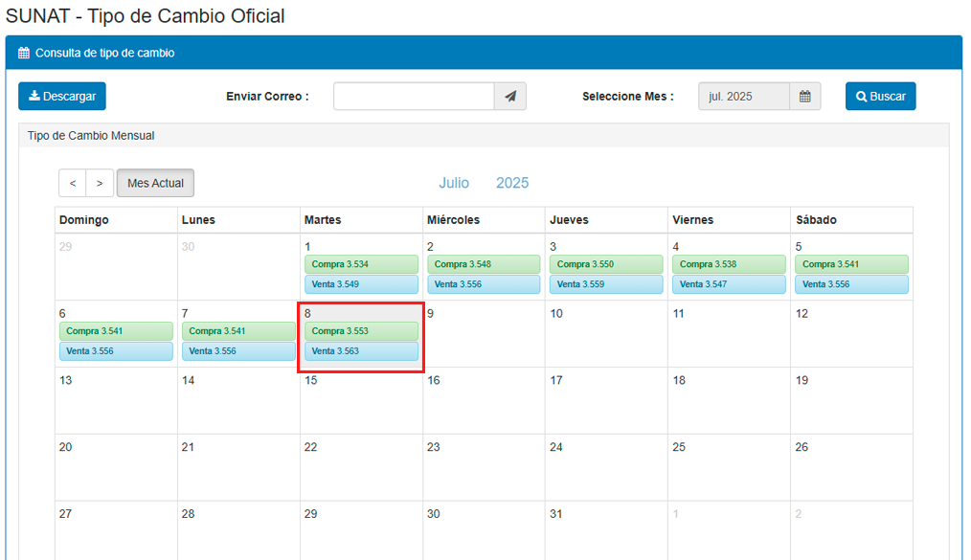Click the Julio month title
971x560 pixels.
(454, 183)
